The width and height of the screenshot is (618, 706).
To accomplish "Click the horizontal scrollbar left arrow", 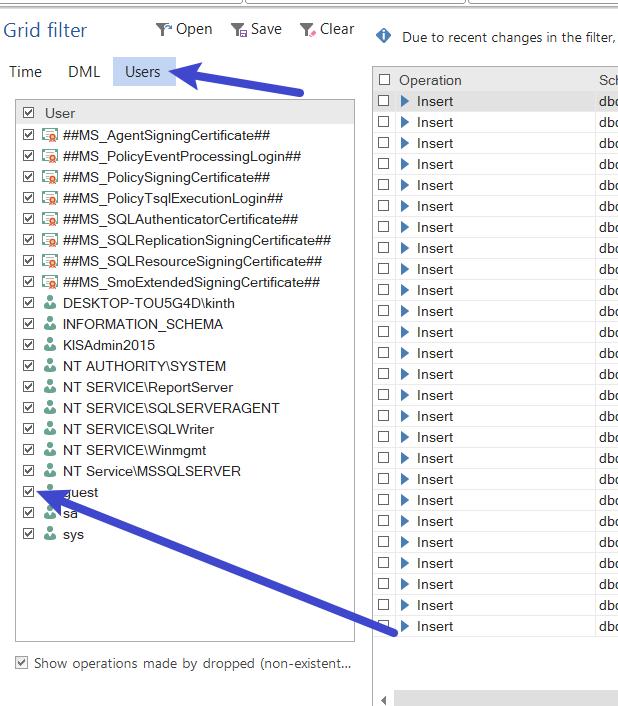I will [x=383, y=700].
